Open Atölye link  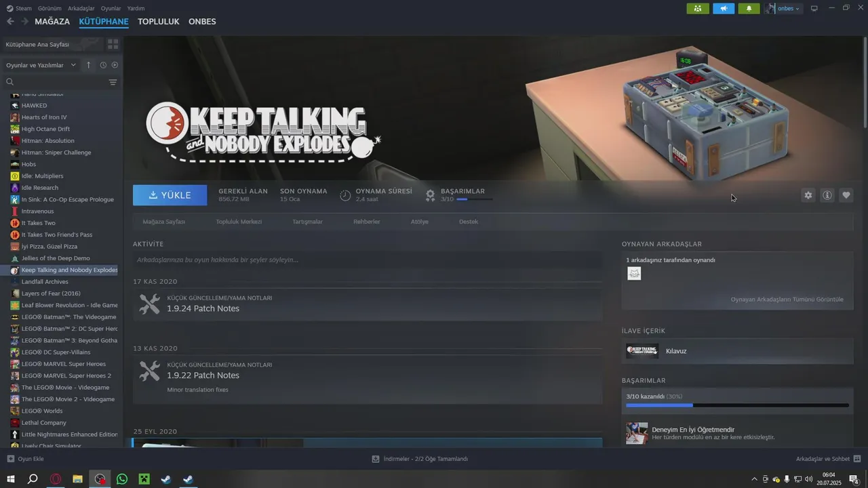[420, 222]
